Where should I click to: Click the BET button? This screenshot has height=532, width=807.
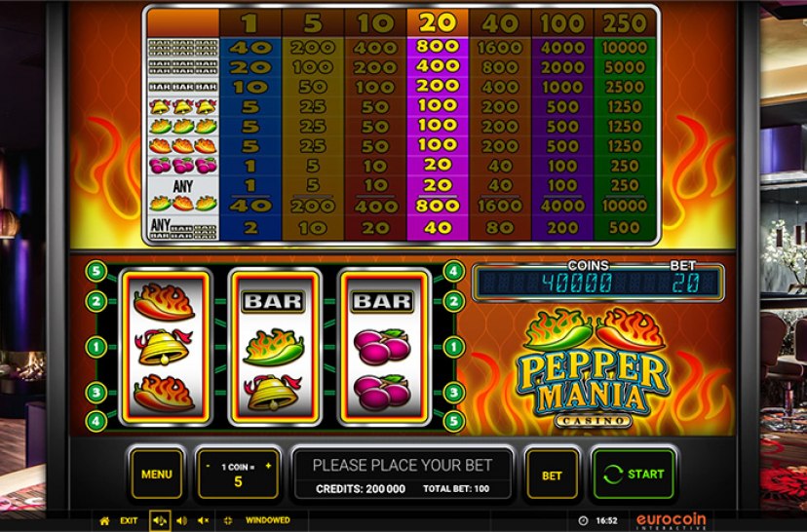[552, 475]
